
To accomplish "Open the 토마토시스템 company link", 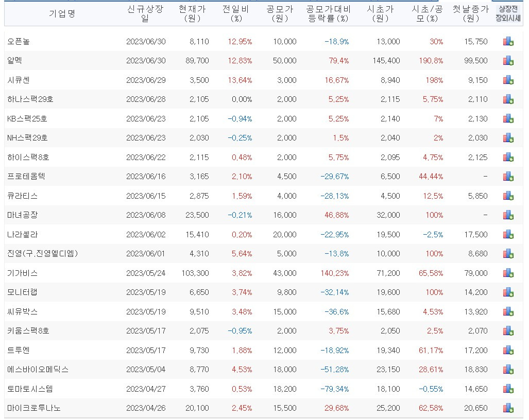I will tap(30, 389).
